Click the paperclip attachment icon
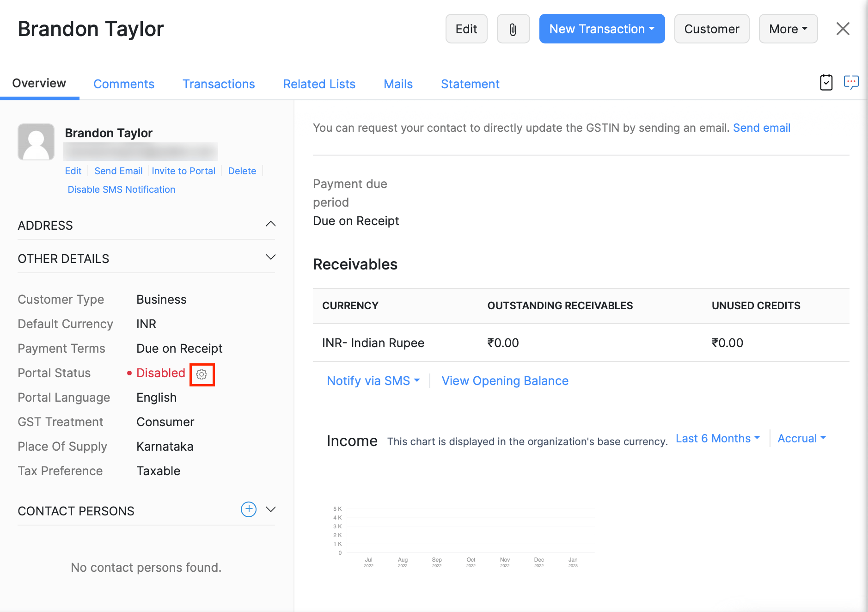Image resolution: width=868 pixels, height=612 pixels. tap(513, 29)
